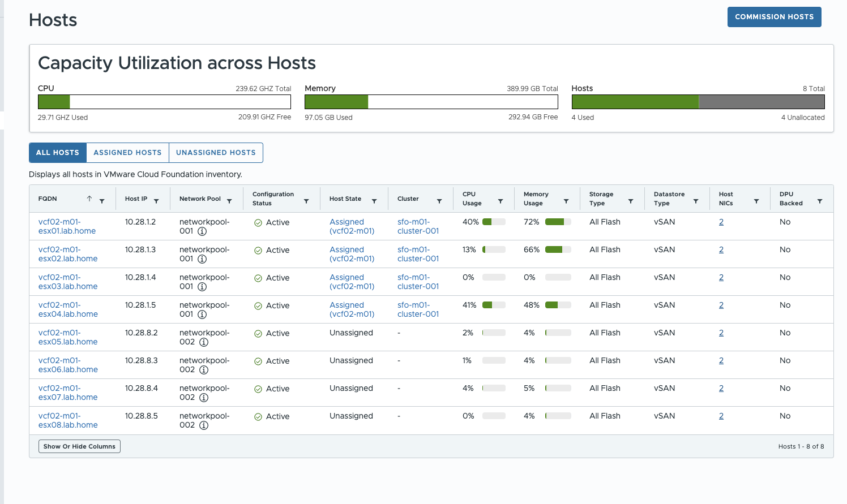
Task: Open the sfo-m01-cluster-001 cluster link
Action: point(417,226)
